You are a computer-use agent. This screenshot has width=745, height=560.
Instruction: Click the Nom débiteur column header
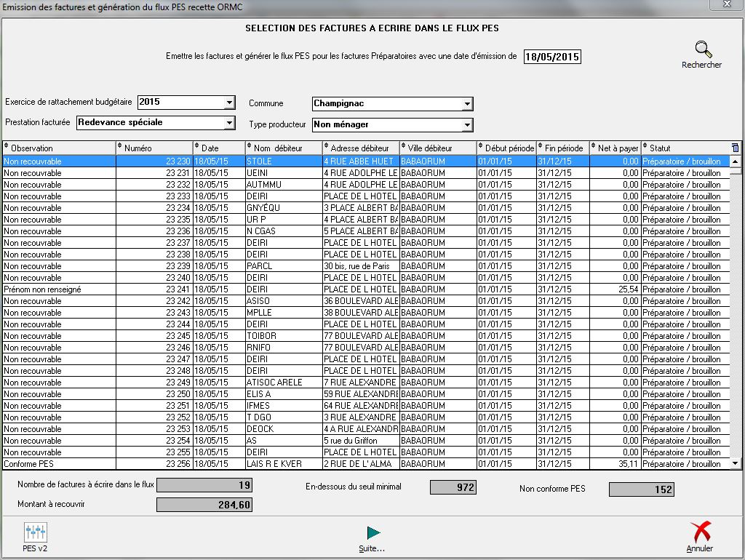[284, 148]
